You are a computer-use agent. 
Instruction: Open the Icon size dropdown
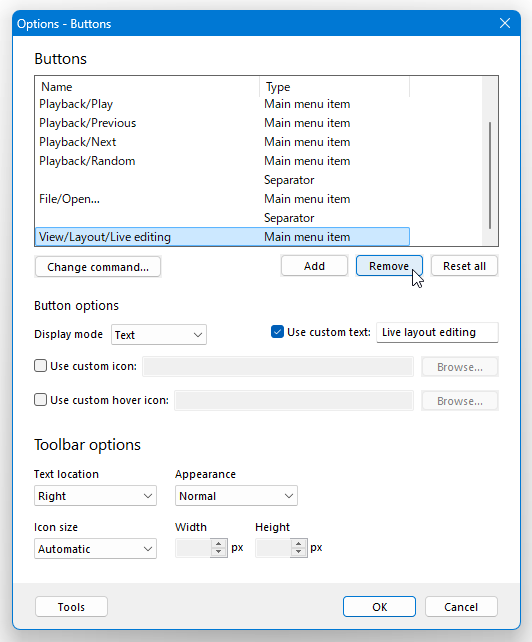(x=95, y=549)
